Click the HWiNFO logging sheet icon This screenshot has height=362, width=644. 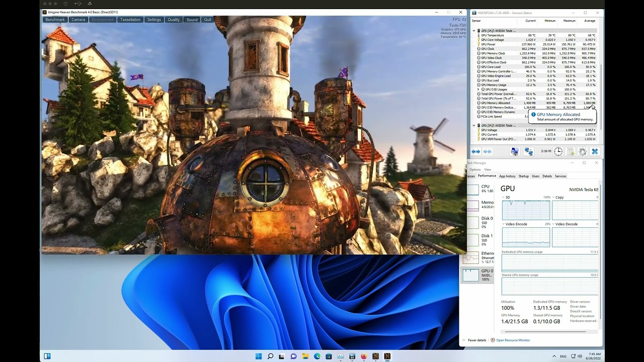pyautogui.click(x=571, y=151)
